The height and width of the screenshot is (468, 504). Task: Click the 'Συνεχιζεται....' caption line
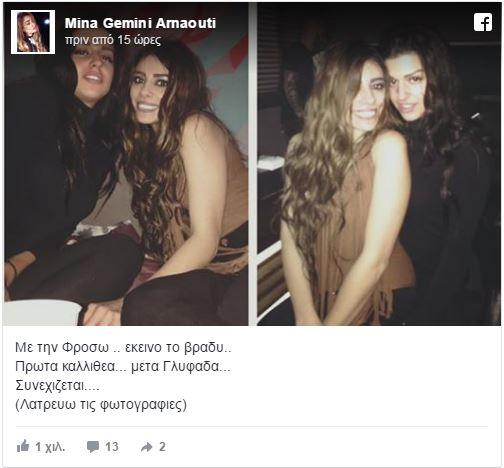click(x=57, y=386)
